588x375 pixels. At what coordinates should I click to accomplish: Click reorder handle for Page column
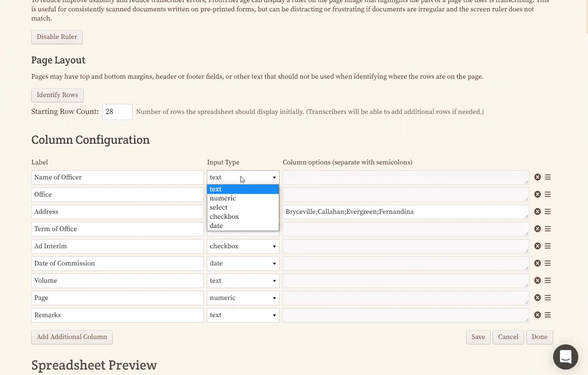548,298
